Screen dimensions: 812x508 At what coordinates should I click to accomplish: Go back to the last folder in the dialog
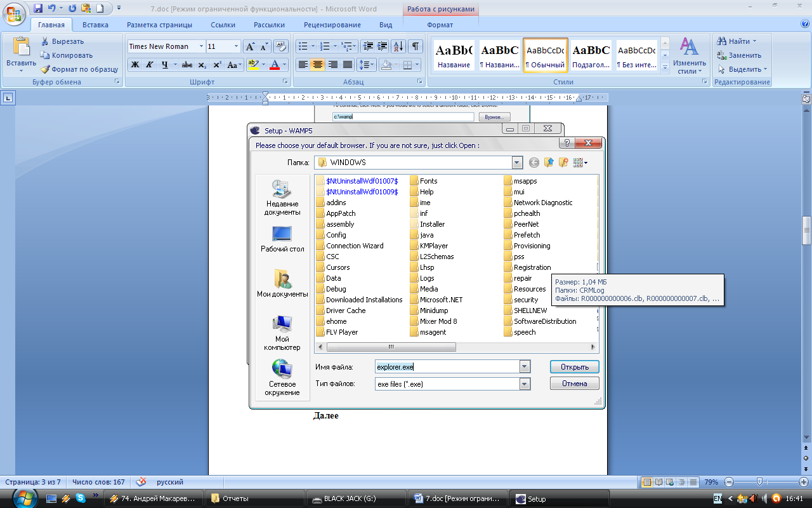click(534, 163)
